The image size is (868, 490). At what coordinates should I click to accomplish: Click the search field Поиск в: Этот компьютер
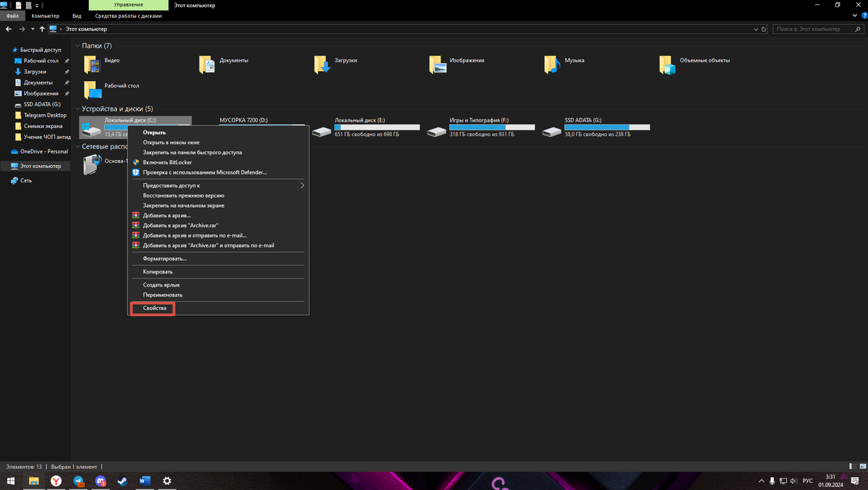819,29
